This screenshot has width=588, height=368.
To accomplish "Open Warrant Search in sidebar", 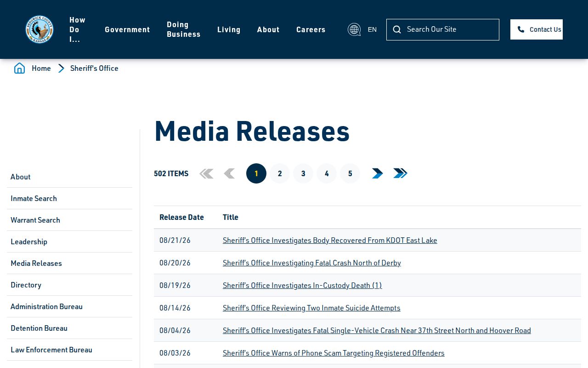I will point(69,220).
